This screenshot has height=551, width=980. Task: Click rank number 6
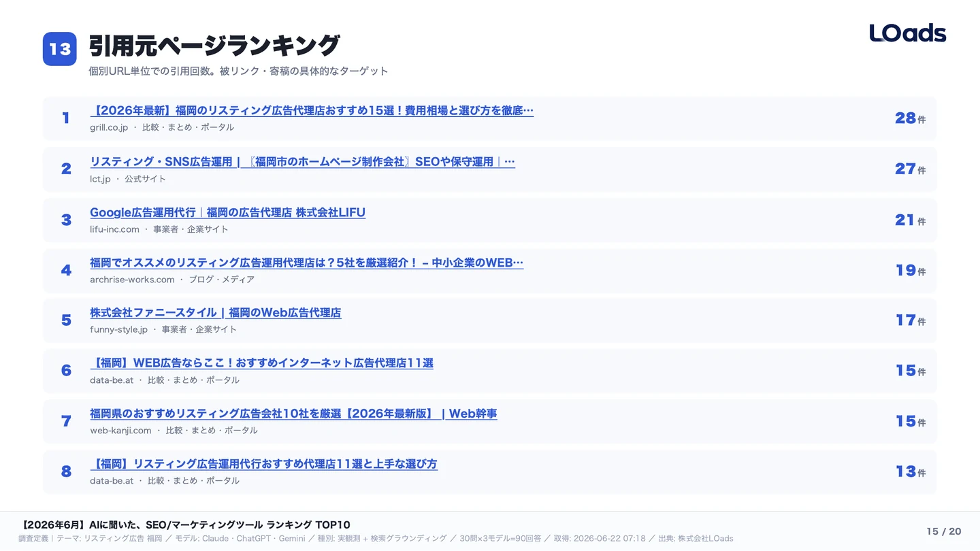pyautogui.click(x=66, y=371)
